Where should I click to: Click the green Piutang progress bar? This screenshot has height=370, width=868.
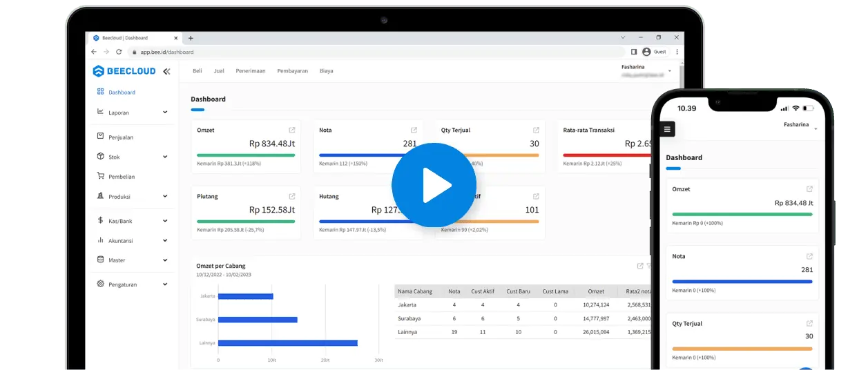(x=246, y=222)
